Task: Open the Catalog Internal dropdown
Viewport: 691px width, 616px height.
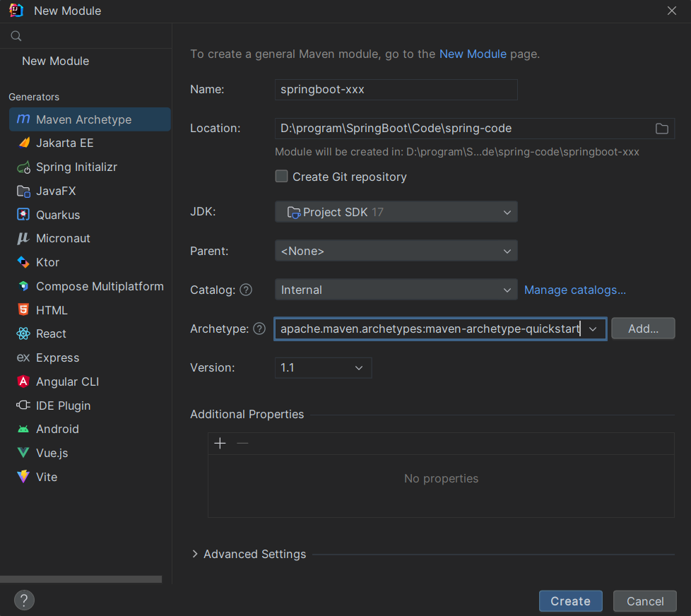Action: tap(396, 290)
